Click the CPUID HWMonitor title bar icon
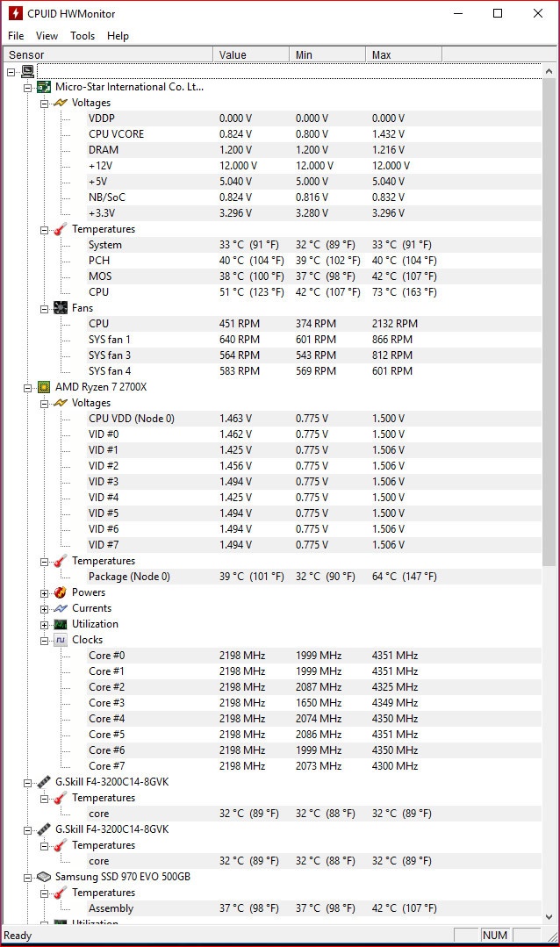Viewport: 560px width, 947px height. 15,13
